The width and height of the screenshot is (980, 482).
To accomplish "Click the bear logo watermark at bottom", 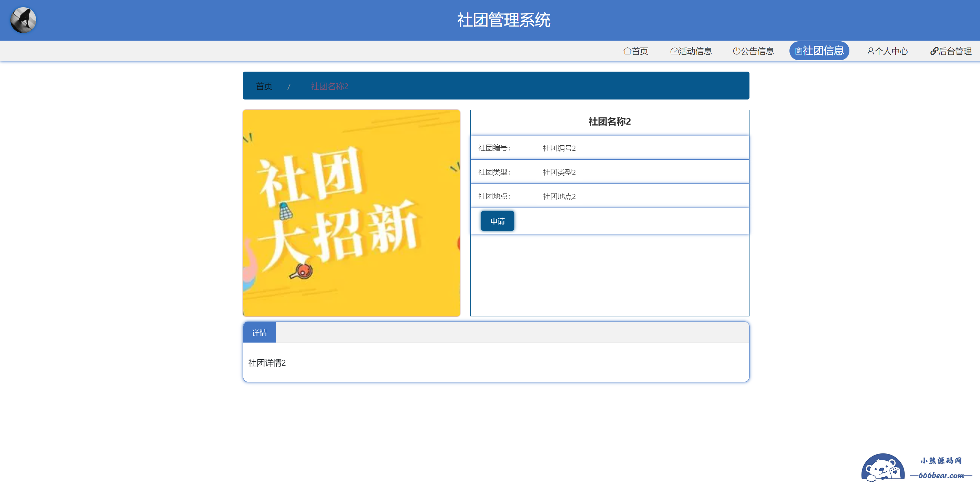I will click(882, 468).
